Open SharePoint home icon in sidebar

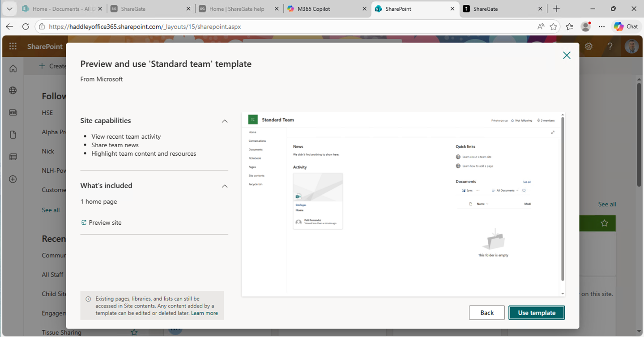(x=13, y=68)
